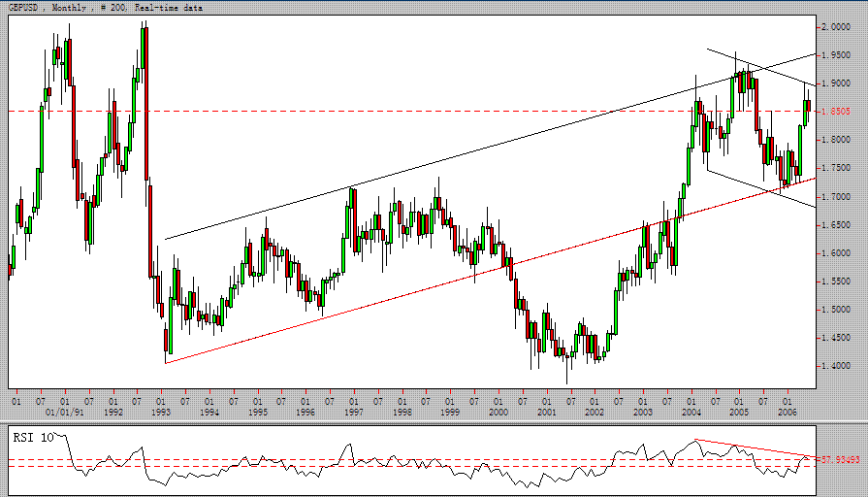Click the 1998 year label
This screenshot has width=868, height=497.
(x=402, y=413)
